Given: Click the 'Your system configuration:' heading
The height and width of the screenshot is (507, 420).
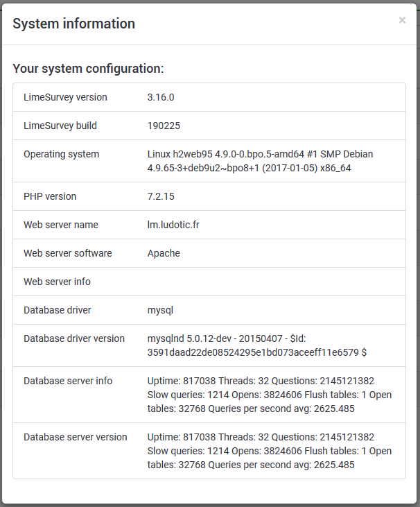Looking at the screenshot, I should coord(88,69).
